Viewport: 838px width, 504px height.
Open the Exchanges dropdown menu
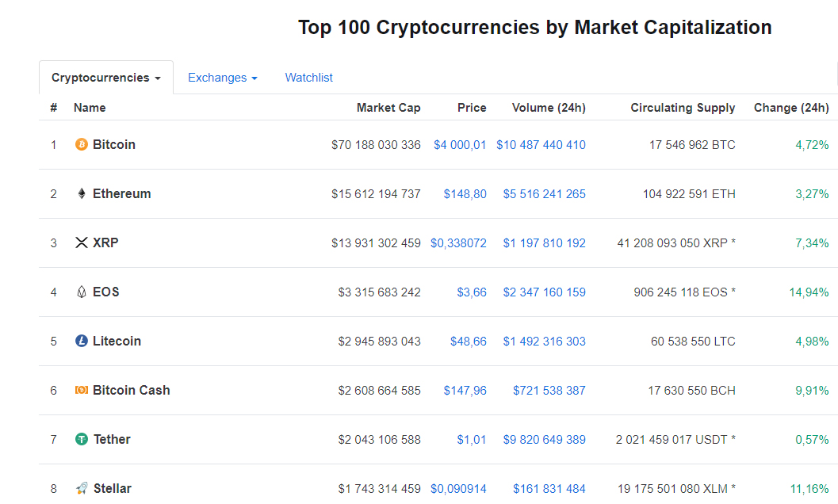point(222,78)
